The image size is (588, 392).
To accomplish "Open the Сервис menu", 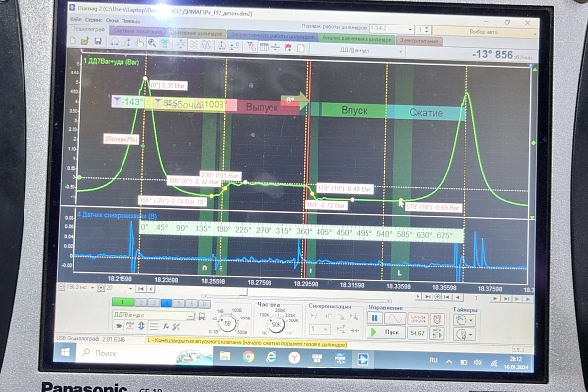I will pyautogui.click(x=93, y=20).
